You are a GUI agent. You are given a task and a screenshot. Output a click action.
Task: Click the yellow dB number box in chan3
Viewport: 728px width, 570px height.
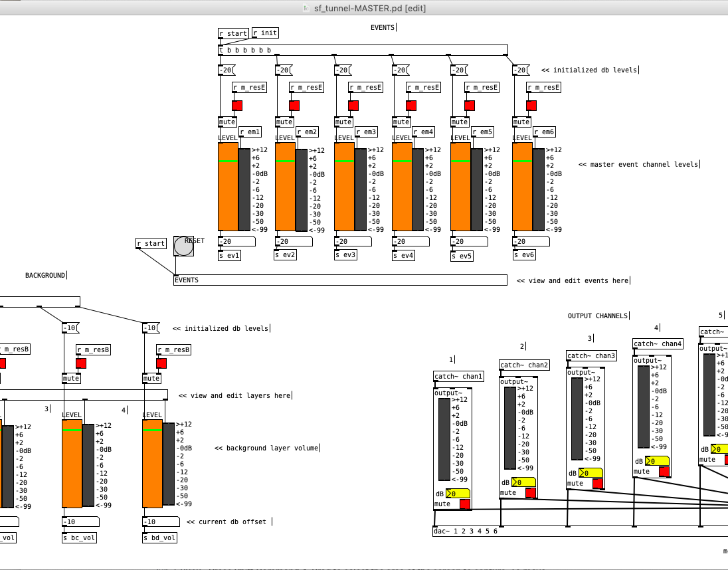(x=591, y=473)
